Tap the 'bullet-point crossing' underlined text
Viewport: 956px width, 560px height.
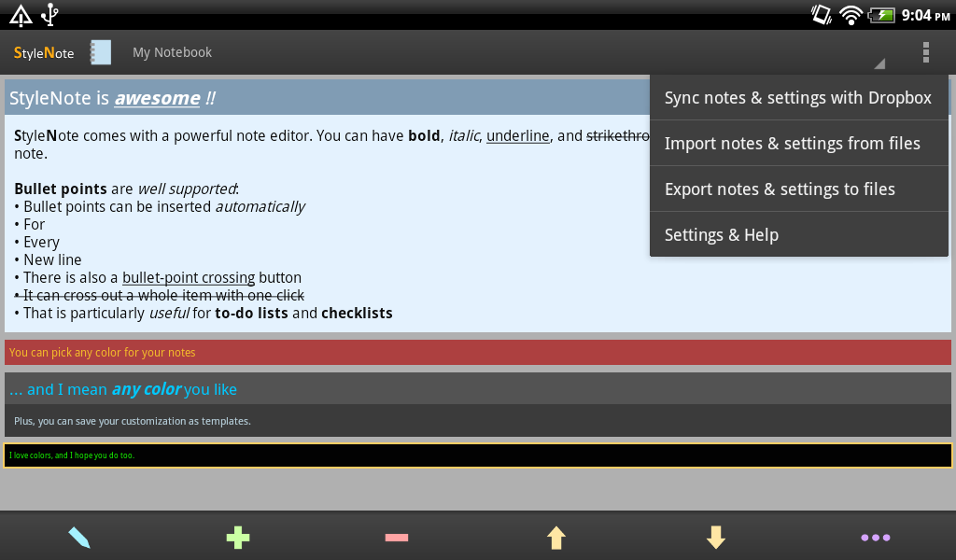(189, 278)
